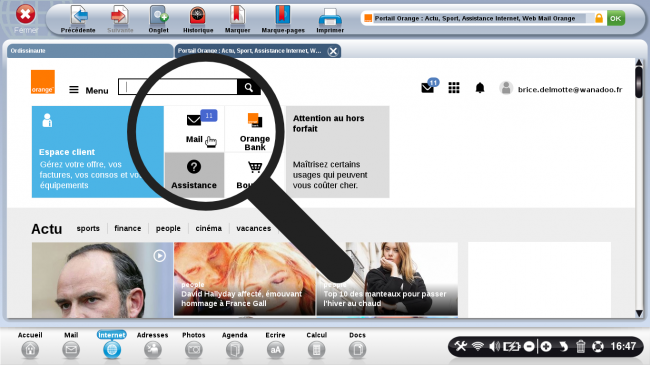Screen dimensions: 650x365
Task: Open the hamburger Menu
Action: coord(89,90)
